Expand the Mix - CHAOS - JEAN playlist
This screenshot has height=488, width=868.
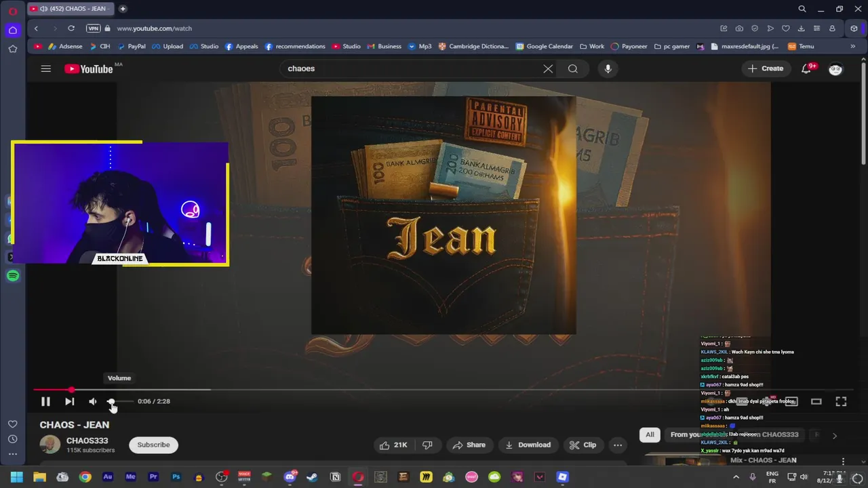tap(763, 460)
